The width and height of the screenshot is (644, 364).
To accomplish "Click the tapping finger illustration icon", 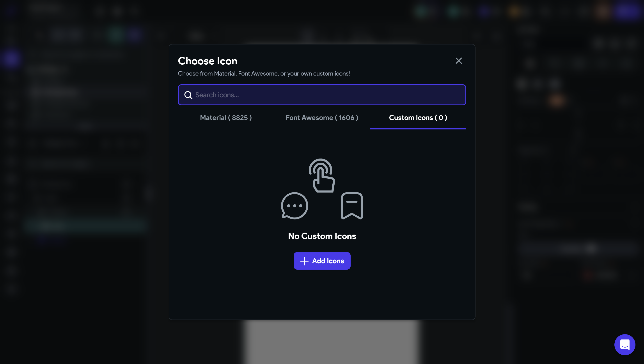I will [322, 175].
